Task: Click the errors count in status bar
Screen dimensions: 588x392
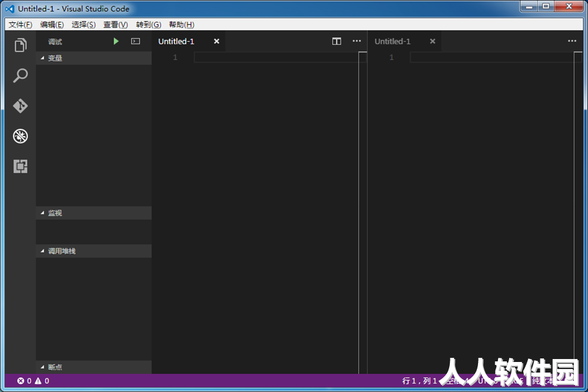Action: click(24, 381)
